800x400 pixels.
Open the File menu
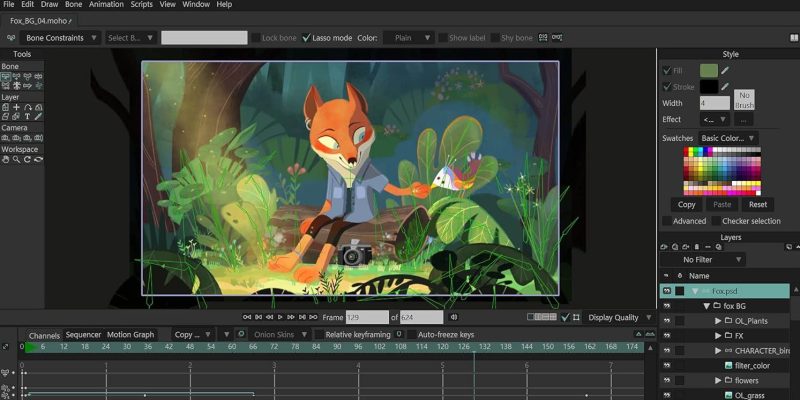click(9, 4)
